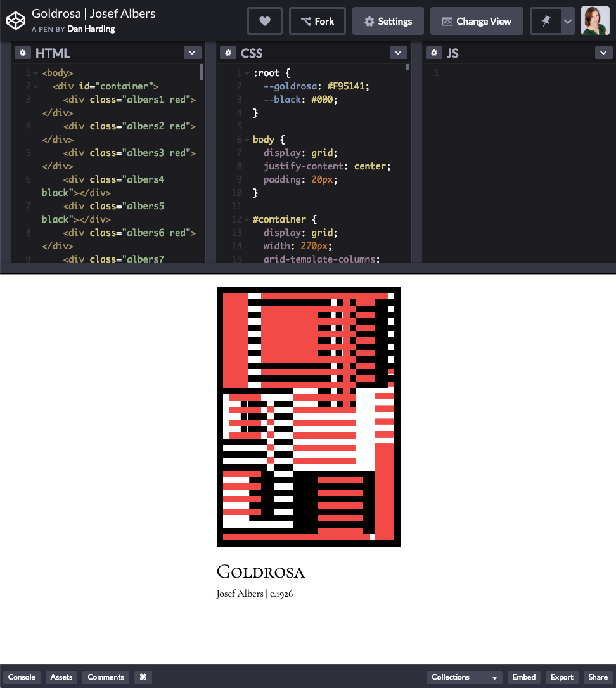Open JS editor settings gear
This screenshot has height=688, width=616.
pyautogui.click(x=433, y=53)
